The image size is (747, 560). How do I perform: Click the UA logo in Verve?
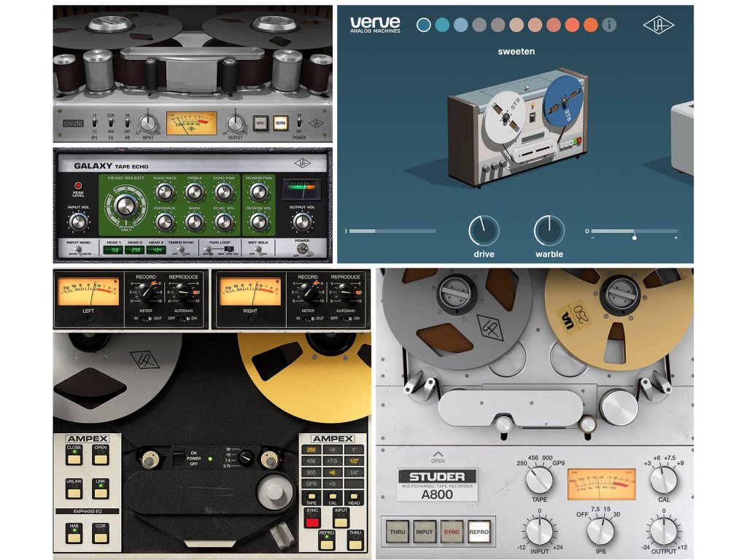point(658,25)
